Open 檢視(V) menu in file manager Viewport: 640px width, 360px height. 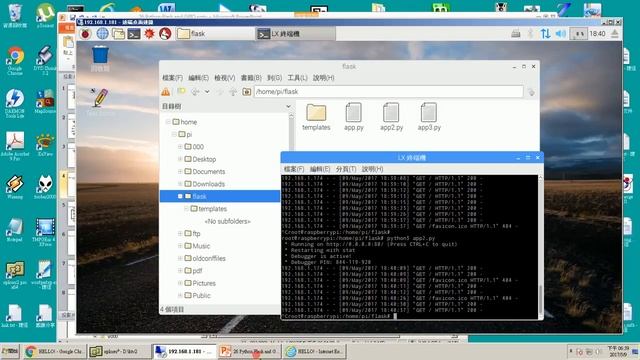click(224, 78)
